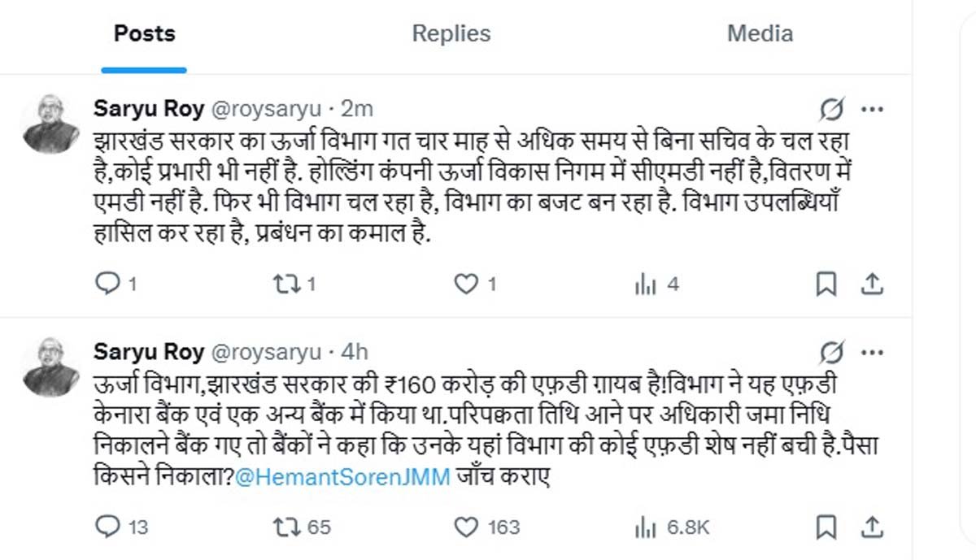This screenshot has height=560, width=976.
Task: Retweet the first post
Action: (286, 283)
